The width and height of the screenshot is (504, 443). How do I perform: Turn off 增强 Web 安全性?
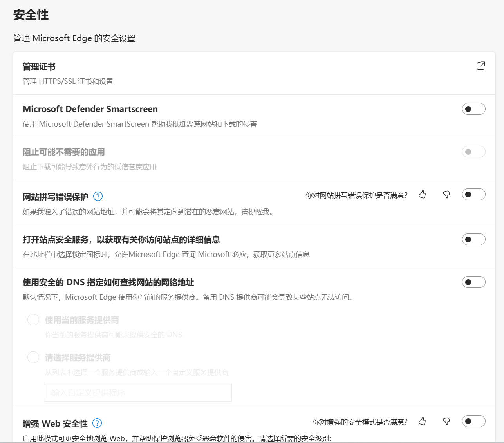point(473,421)
